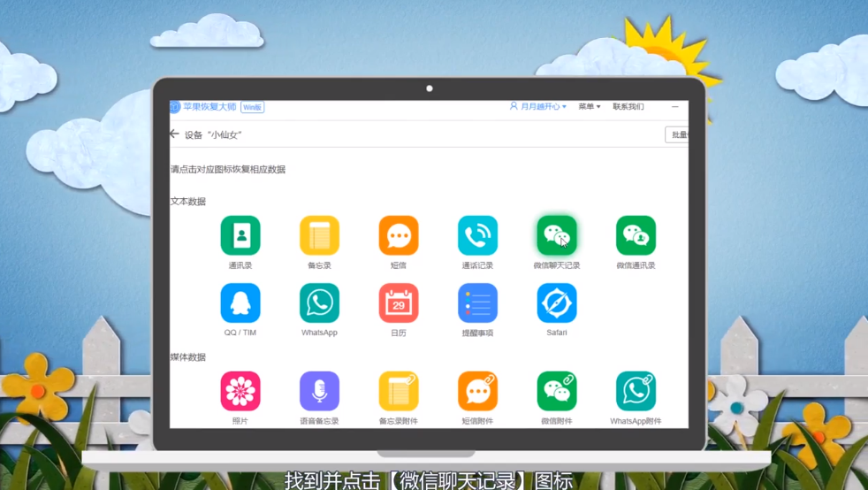Open the 短信 messages icon

coord(399,235)
